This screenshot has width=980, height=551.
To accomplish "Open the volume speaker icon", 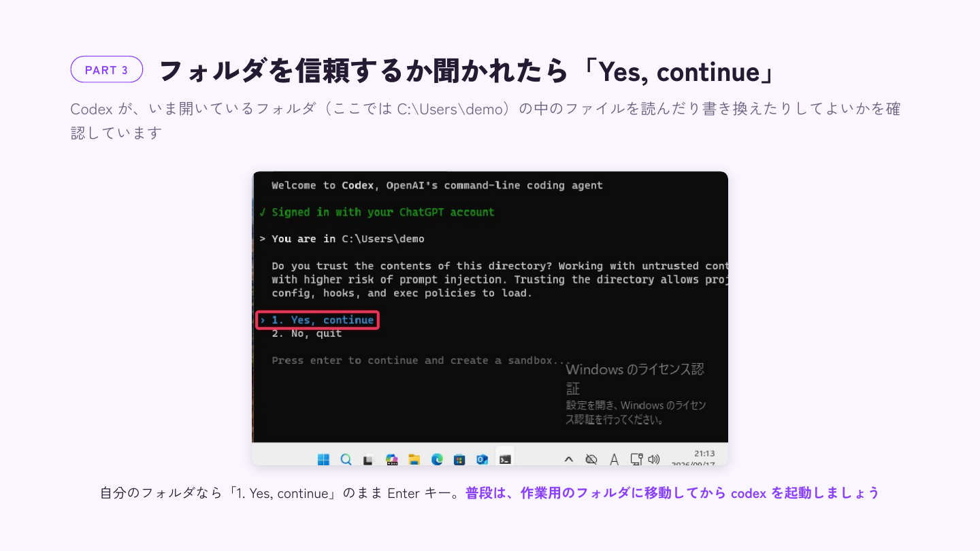I will click(x=654, y=459).
